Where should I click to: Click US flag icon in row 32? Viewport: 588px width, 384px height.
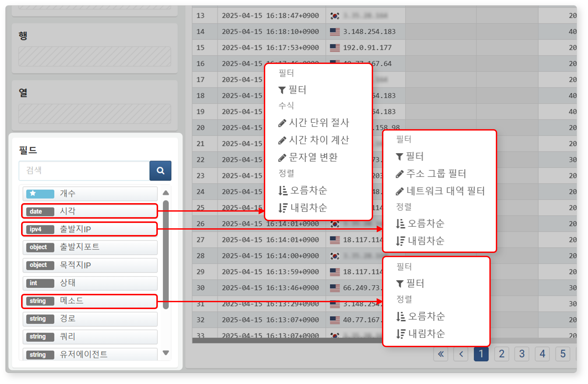pos(335,320)
